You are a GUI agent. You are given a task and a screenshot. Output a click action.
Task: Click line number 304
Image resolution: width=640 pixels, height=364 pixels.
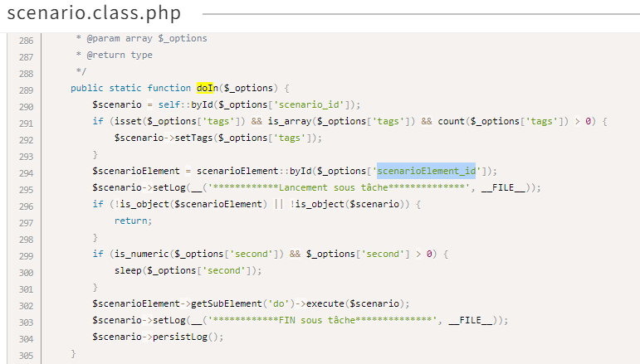[26, 339]
